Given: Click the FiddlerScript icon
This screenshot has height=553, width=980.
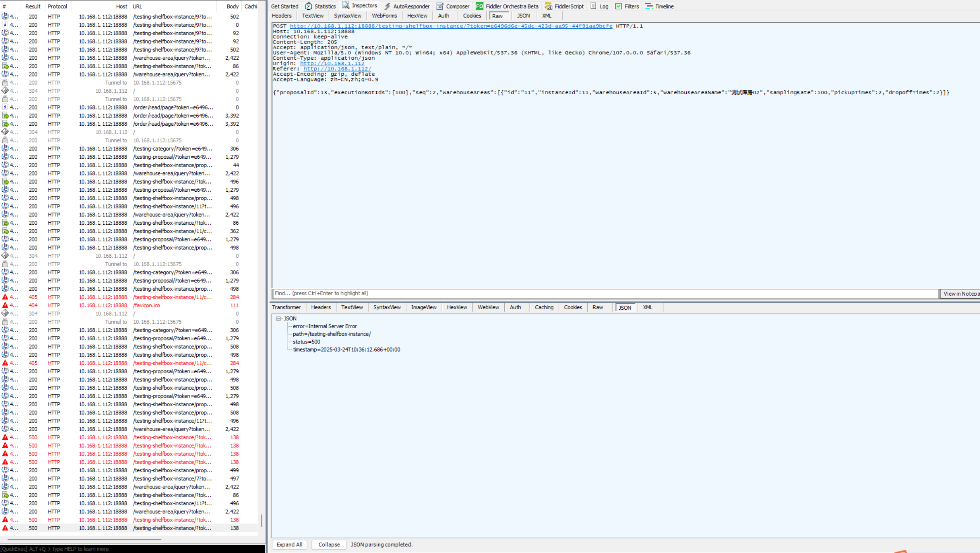Looking at the screenshot, I should (548, 6).
